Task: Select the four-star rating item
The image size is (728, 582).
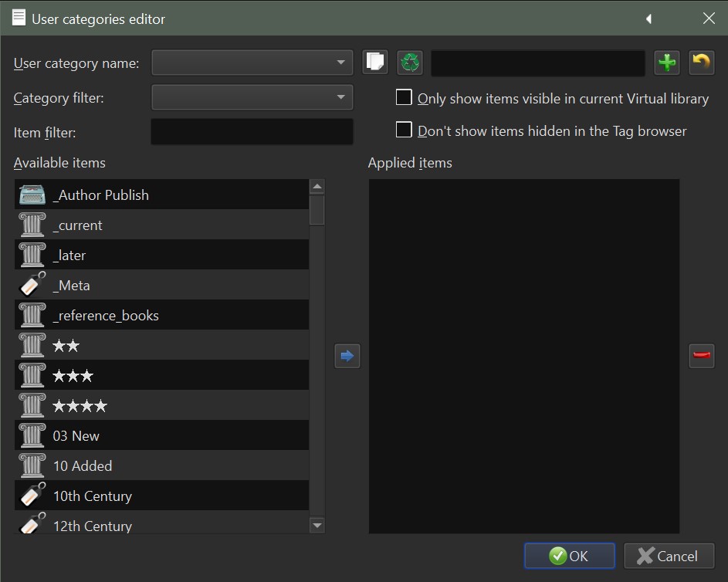Action: (80, 406)
